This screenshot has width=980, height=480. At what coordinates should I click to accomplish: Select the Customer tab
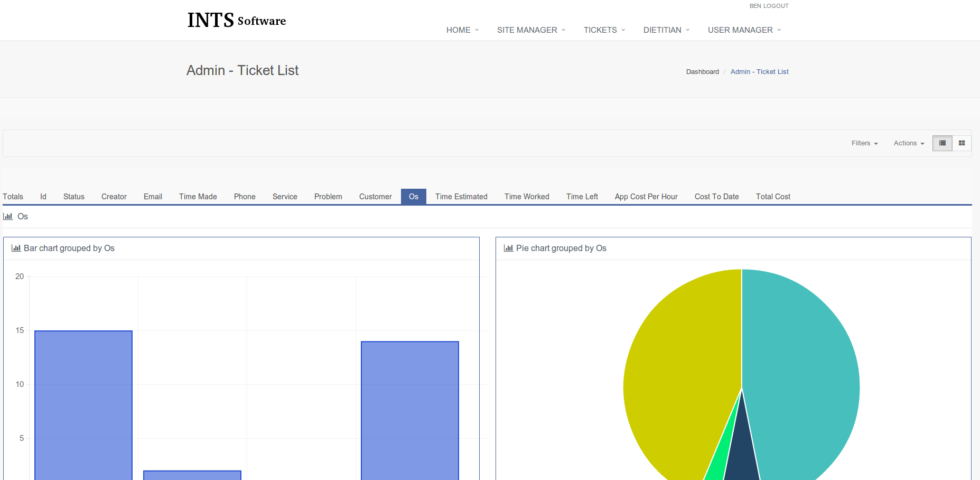[x=375, y=196]
